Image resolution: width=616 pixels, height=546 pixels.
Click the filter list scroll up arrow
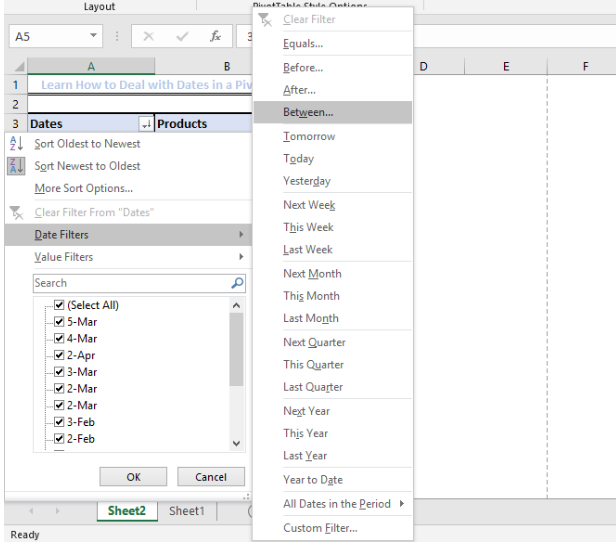point(236,305)
